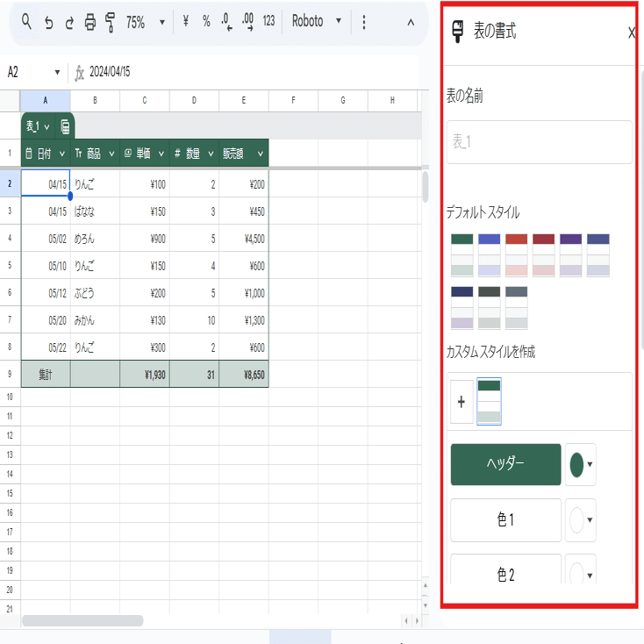Choose the crimson default table style
Viewport: 644px width, 644px height.
pos(543,254)
